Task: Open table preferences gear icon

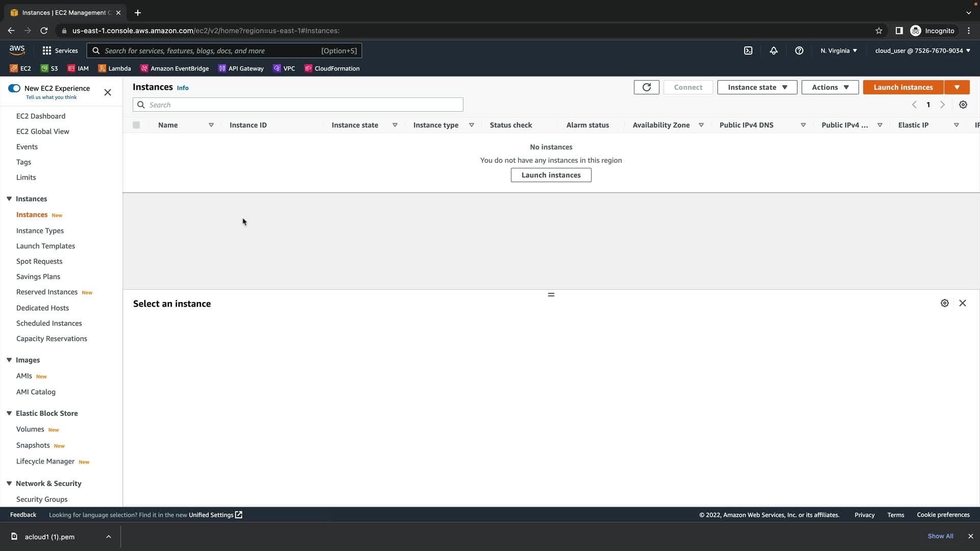Action: tap(963, 105)
